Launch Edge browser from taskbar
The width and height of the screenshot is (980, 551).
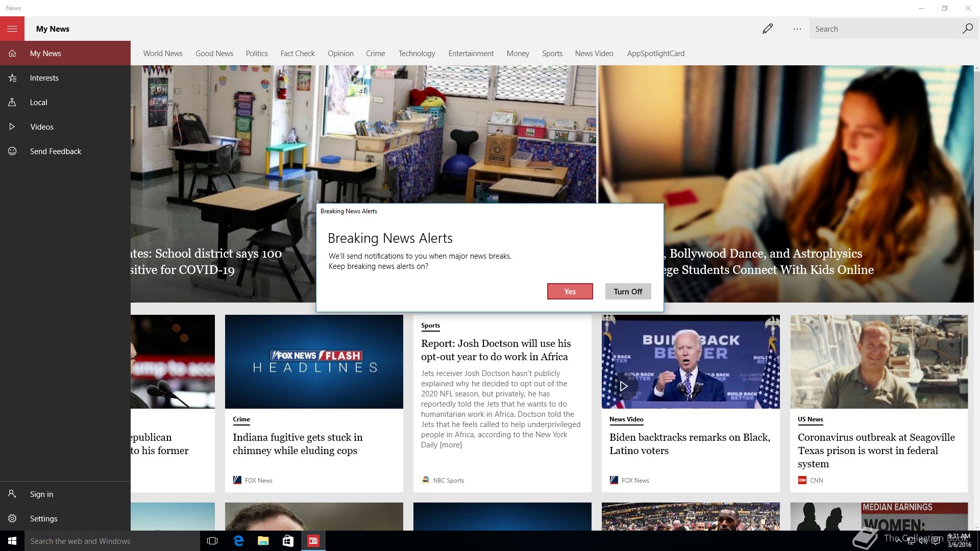point(238,541)
